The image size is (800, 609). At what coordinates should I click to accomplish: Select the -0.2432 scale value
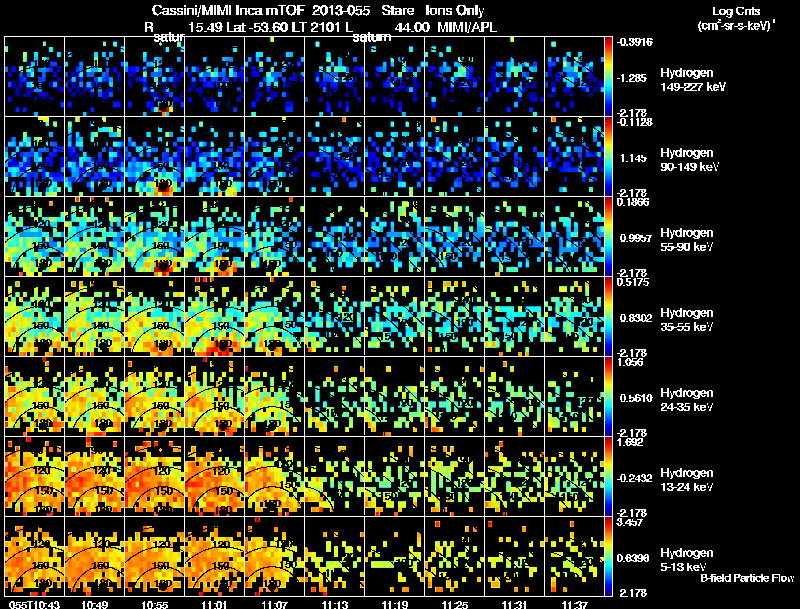[x=635, y=478]
